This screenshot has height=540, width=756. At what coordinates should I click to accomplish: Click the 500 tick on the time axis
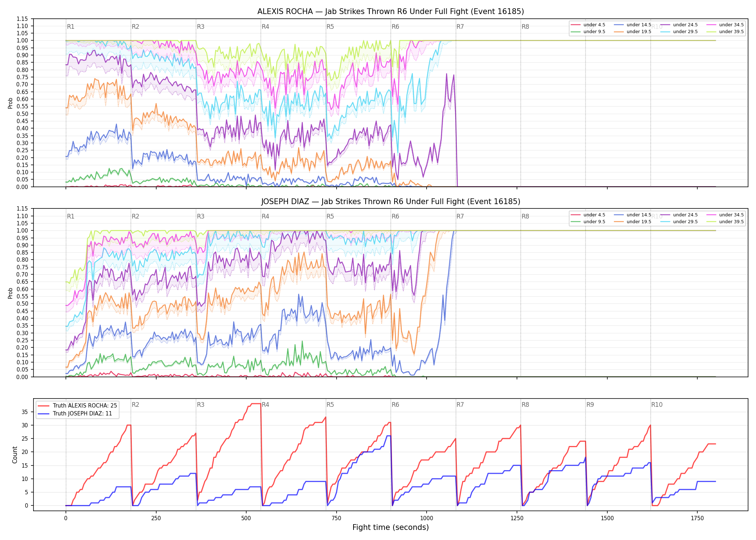pos(246,518)
